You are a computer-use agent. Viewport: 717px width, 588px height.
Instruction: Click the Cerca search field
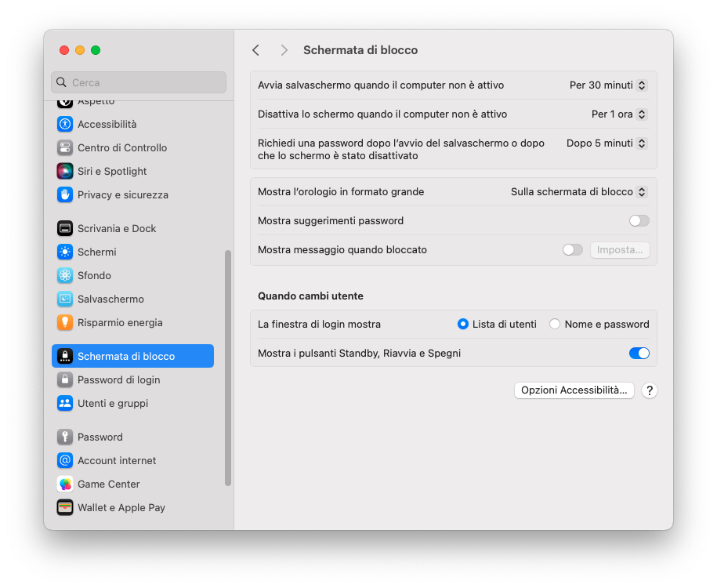tap(139, 82)
